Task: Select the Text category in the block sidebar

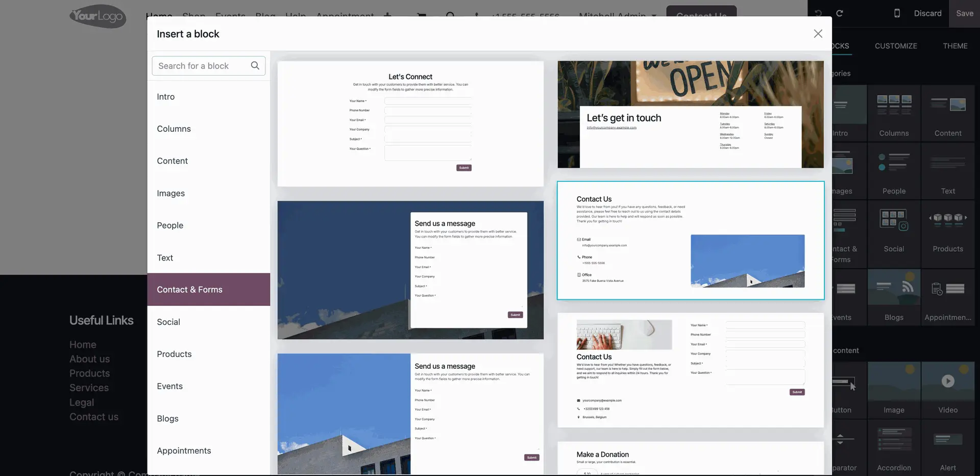Action: coord(164,257)
